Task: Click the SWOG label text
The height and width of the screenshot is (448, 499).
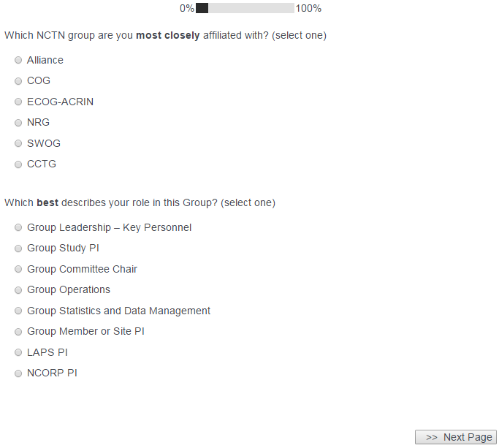Action: (44, 143)
